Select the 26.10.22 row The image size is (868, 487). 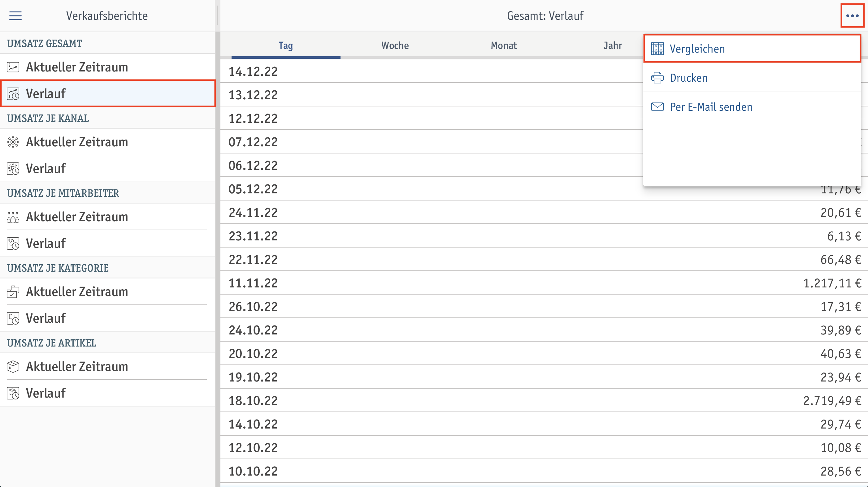(x=544, y=307)
